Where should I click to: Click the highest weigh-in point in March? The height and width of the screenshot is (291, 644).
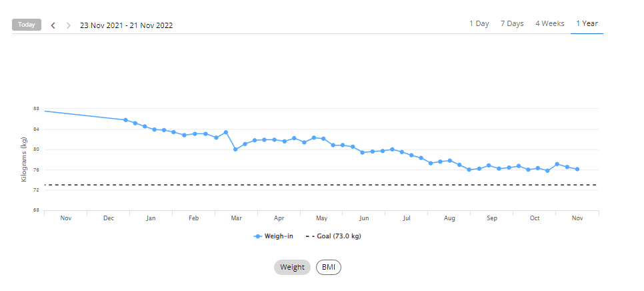(226, 132)
